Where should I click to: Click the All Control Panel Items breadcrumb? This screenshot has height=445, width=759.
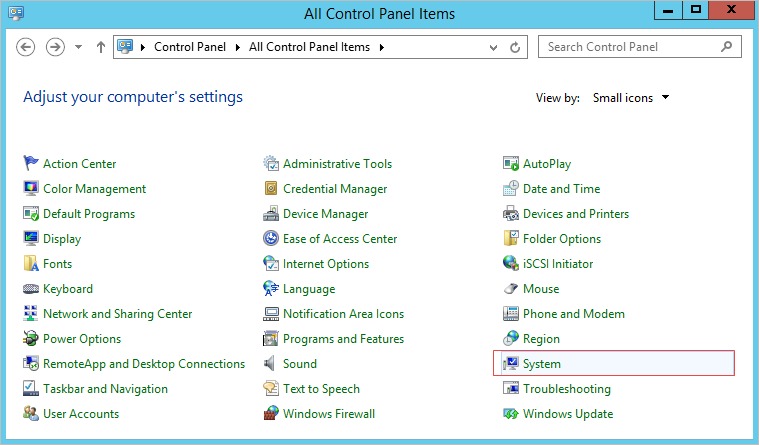pyautogui.click(x=309, y=47)
